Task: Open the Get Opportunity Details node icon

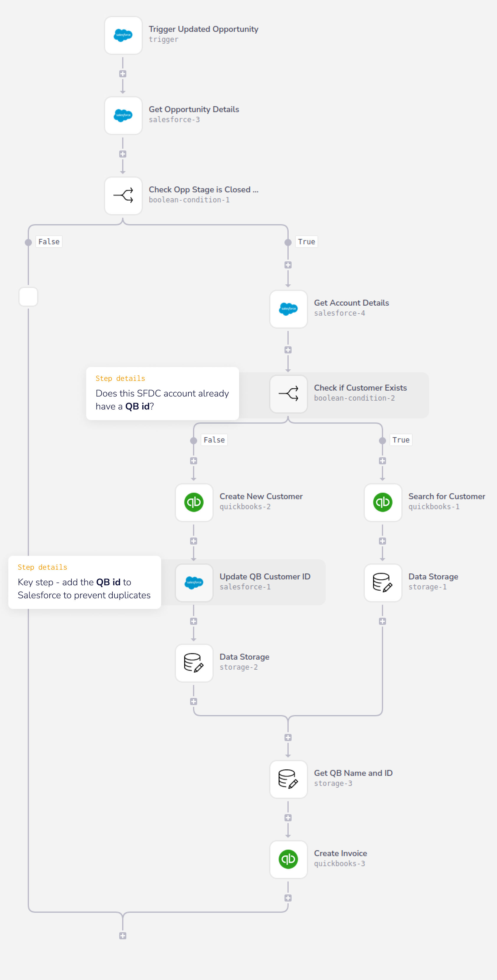Action: point(122,116)
